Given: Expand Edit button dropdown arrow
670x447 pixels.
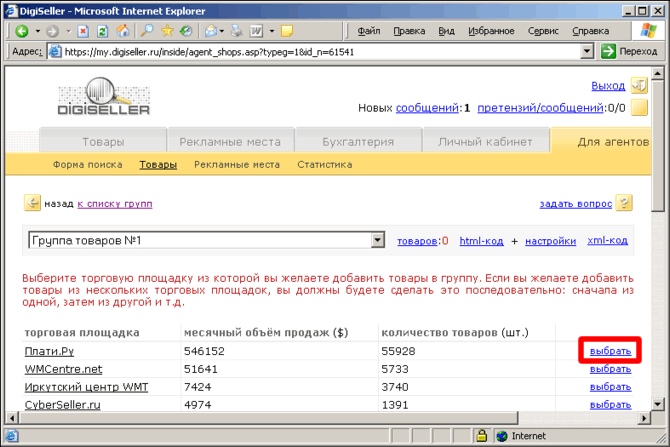Looking at the screenshot, I should coord(272,31).
